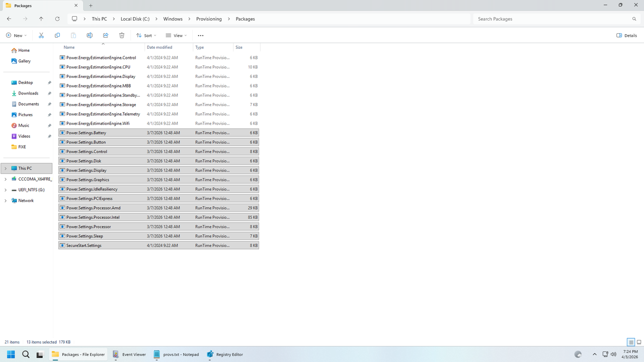
Task: Open Task View on the taskbar
Action: [40, 354]
